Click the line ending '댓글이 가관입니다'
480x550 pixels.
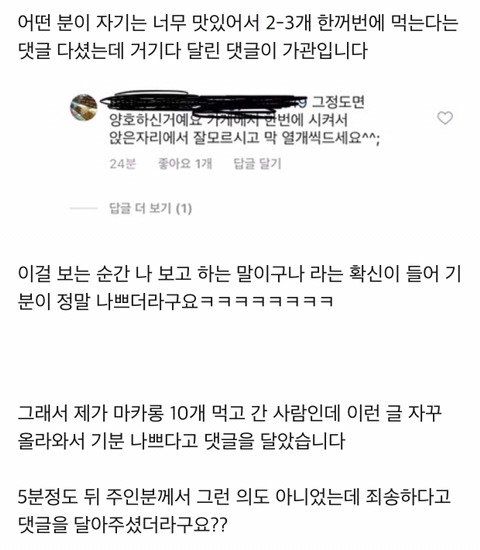point(193,51)
